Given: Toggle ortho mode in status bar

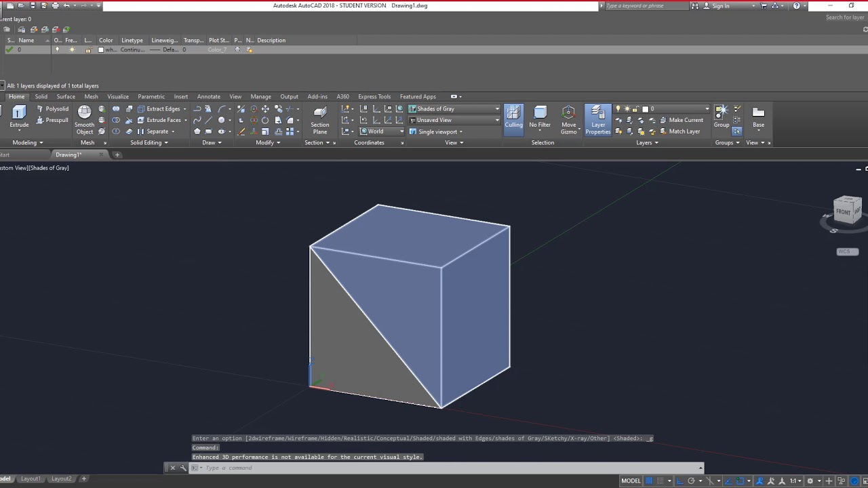Looking at the screenshot, I should [679, 481].
